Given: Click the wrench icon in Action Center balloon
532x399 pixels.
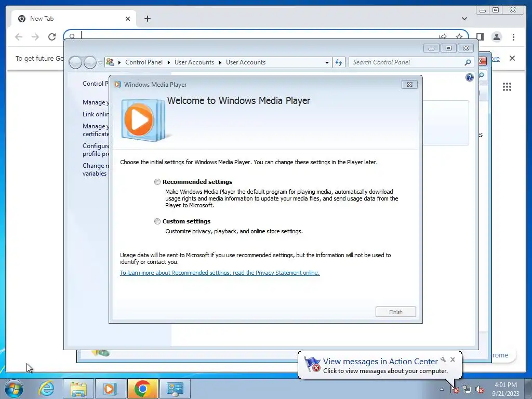Looking at the screenshot, I should tap(443, 360).
